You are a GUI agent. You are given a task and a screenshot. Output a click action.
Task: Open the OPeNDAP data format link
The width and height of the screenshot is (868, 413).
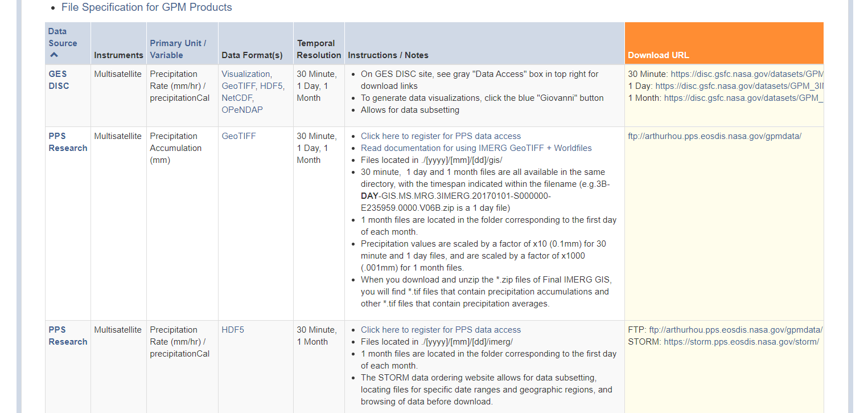click(242, 110)
